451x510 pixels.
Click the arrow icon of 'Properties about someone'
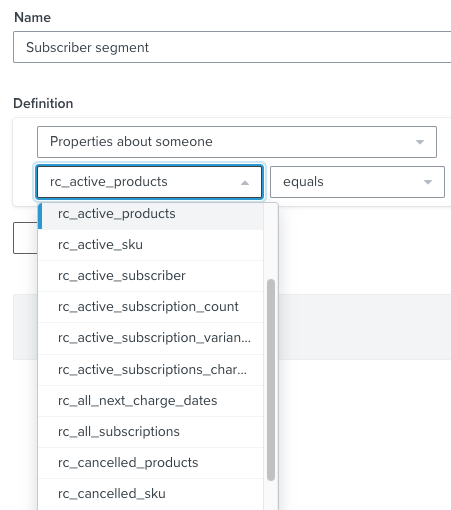coord(420,142)
